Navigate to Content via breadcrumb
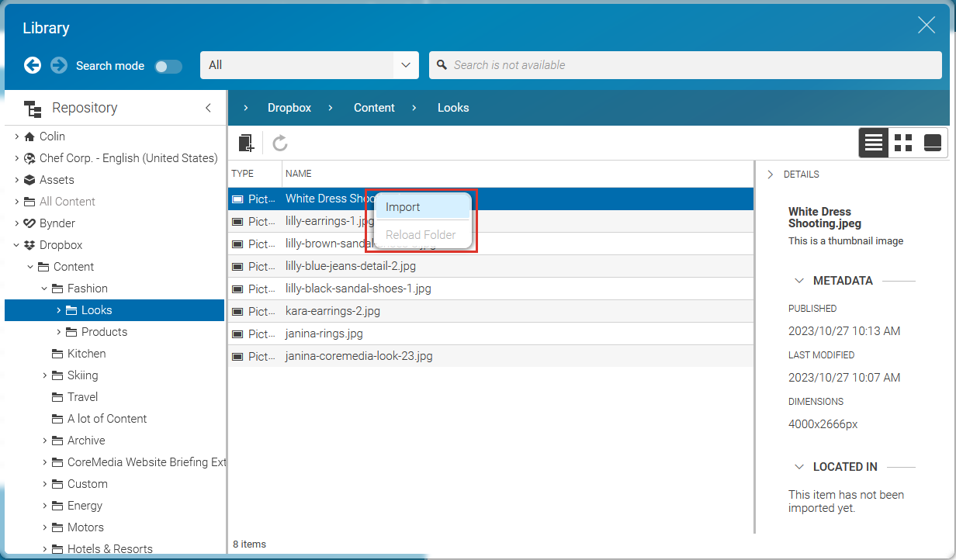 374,108
